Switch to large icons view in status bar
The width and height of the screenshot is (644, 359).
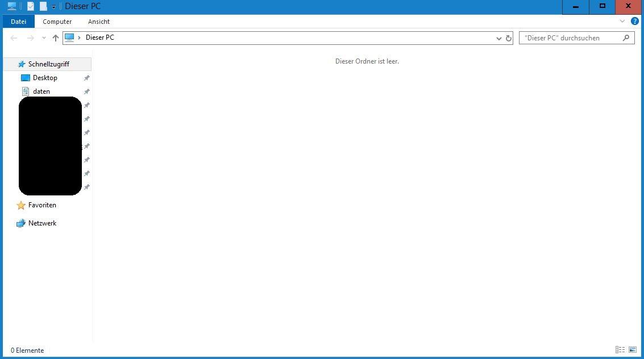[633, 349]
